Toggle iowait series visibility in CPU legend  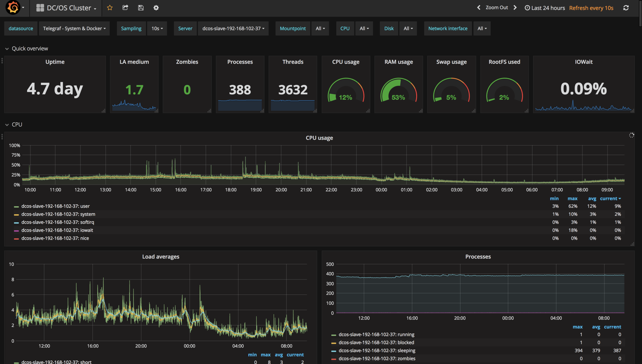coord(57,230)
